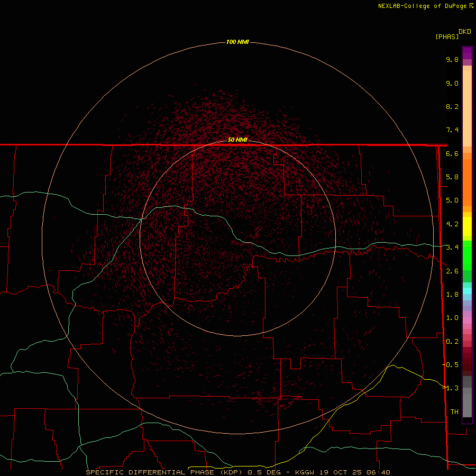This screenshot has height=476, width=476.
Task: Click the TH threshold legend label
Action: click(454, 412)
